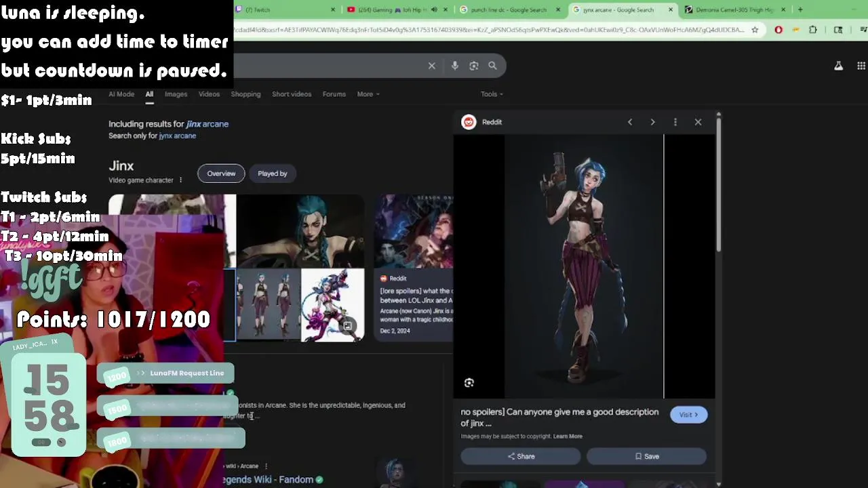Close the punch line dc tab
868x488 pixels.
(558, 9)
